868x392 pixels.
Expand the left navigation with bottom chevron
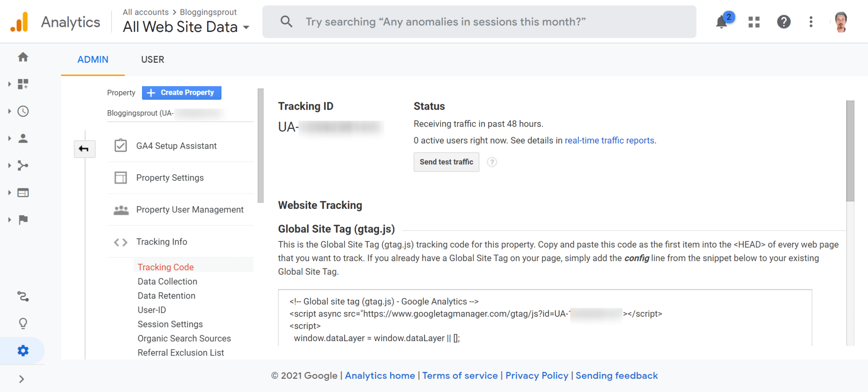(x=22, y=379)
